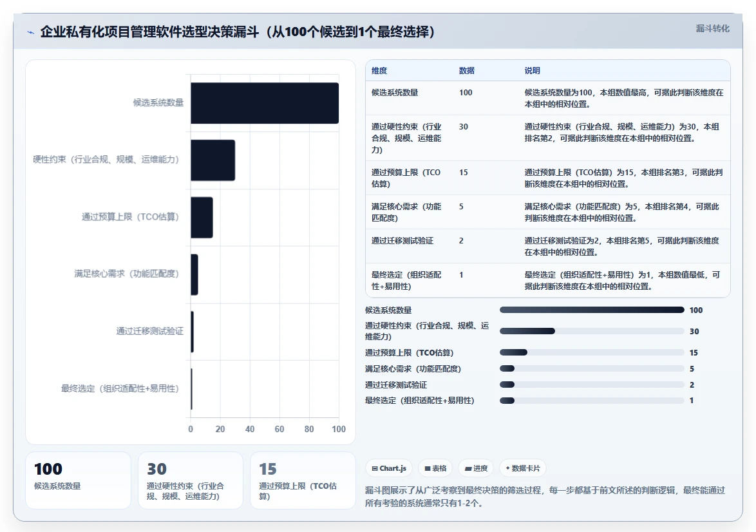The image size is (756, 532).
Task: Click the 候选系统数量 progress bar
Action: (x=592, y=310)
